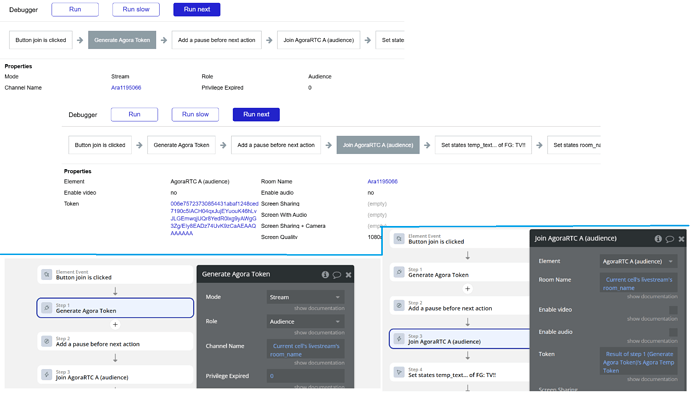
Task: Click info icon in Generate Agora Token panel
Action: point(325,274)
